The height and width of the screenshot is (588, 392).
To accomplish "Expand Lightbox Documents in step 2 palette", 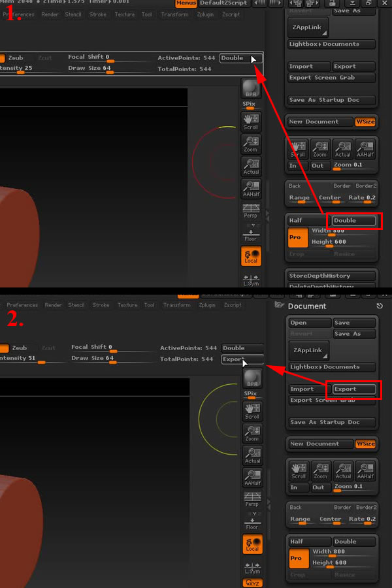I will 333,367.
